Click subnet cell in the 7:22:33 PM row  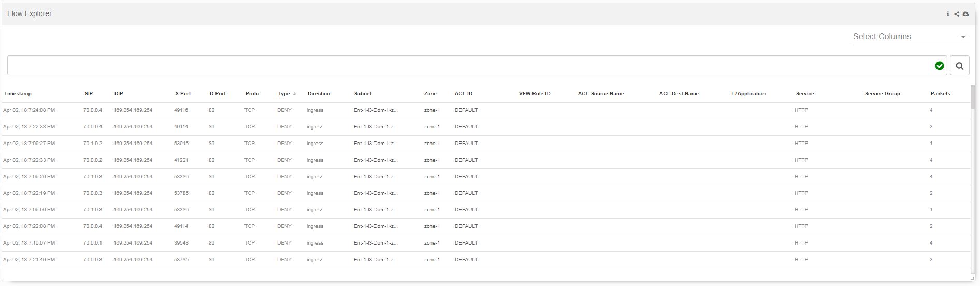click(376, 160)
